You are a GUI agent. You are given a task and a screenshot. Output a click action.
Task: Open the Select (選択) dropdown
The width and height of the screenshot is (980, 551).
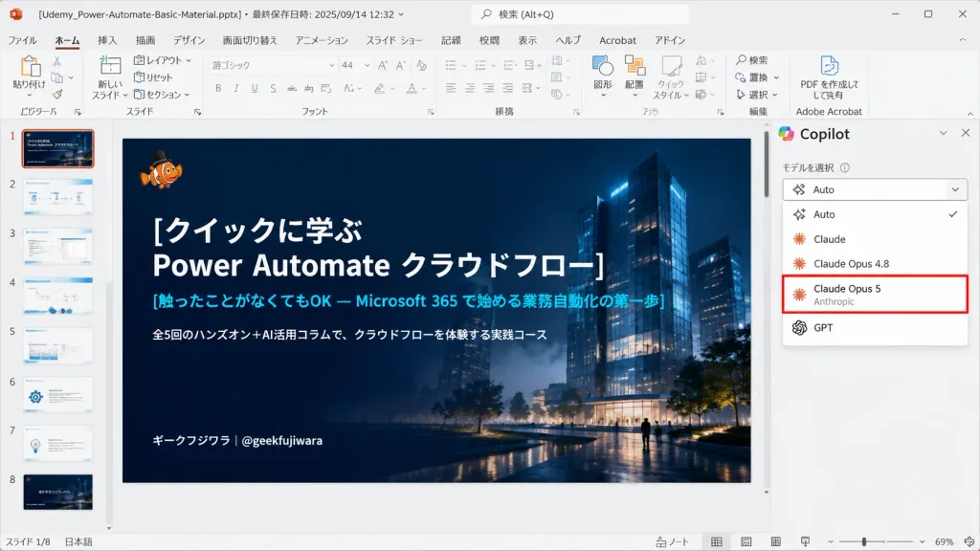[x=756, y=95]
